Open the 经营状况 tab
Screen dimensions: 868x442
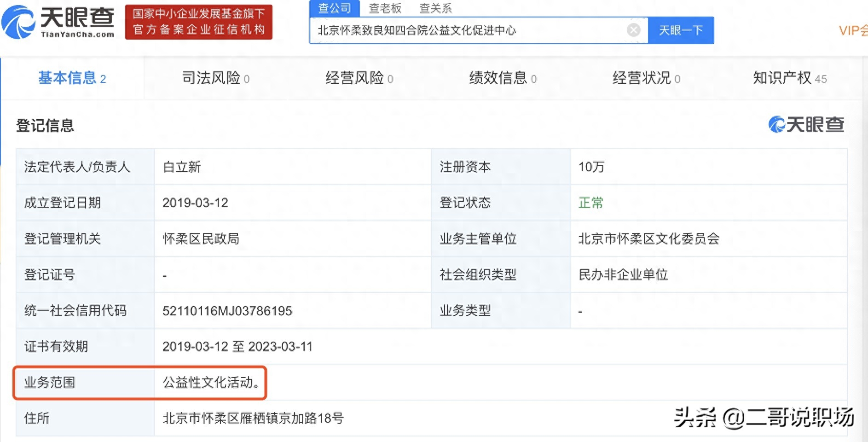point(647,78)
